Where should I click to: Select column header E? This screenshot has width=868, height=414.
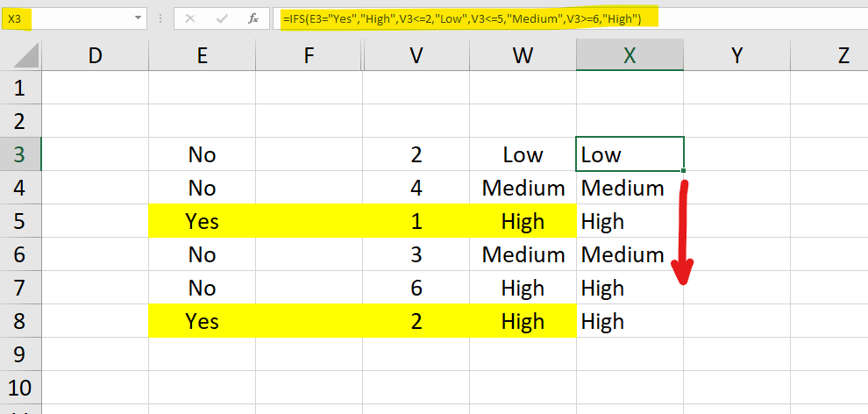coord(202,55)
